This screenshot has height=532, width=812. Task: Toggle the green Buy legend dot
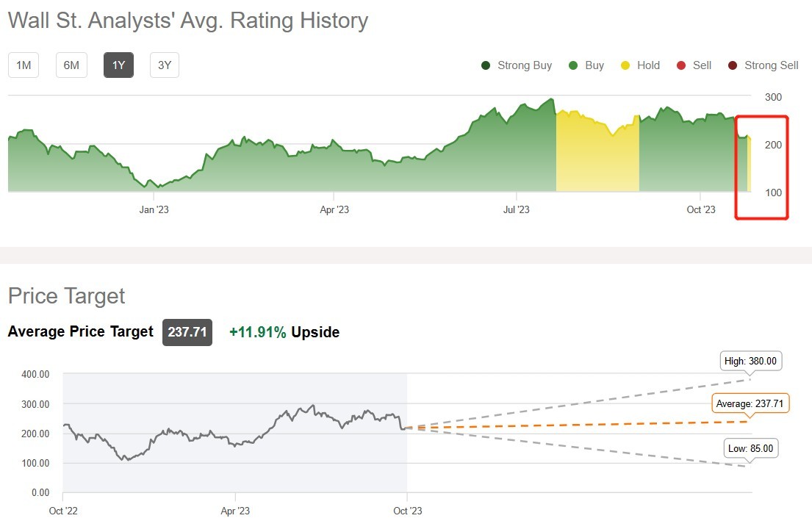point(573,65)
